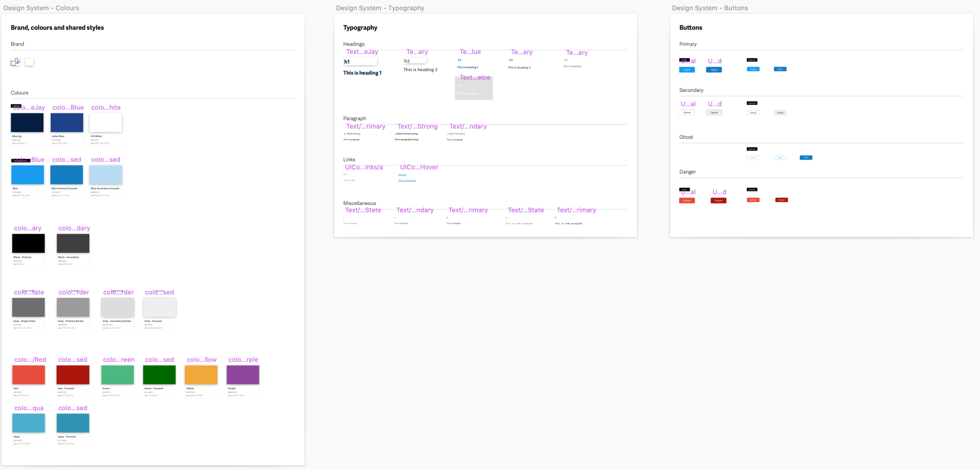The height and width of the screenshot is (470, 980).
Task: Click the gray h3 heading block
Action: click(474, 89)
